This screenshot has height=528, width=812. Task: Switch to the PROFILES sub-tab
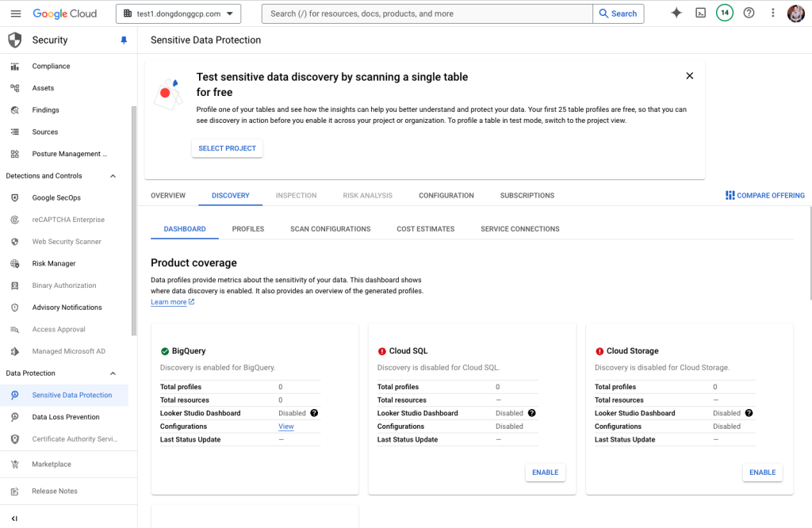(x=248, y=229)
